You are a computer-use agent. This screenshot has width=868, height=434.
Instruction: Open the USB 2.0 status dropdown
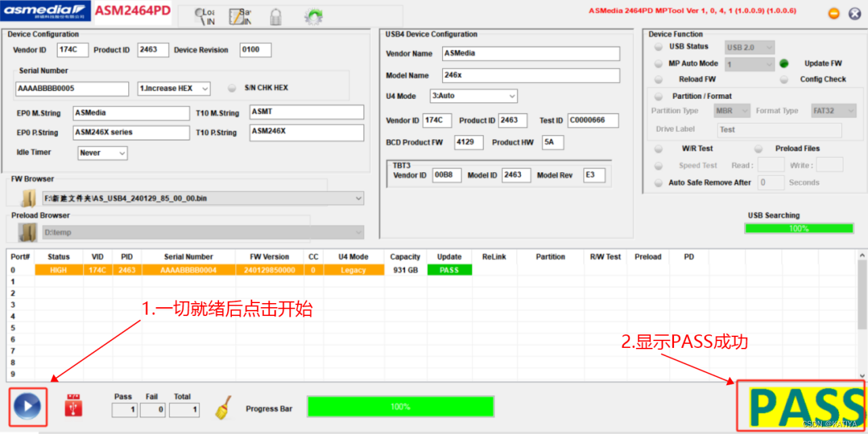pos(750,47)
